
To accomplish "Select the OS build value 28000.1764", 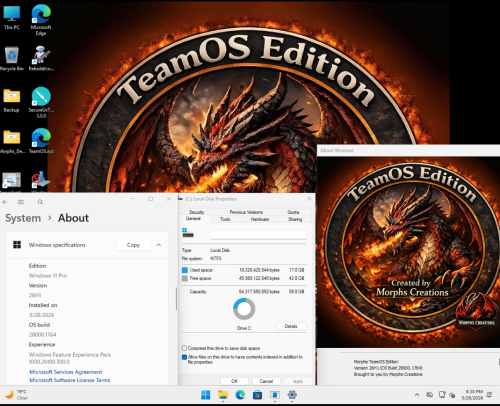I will click(42, 334).
